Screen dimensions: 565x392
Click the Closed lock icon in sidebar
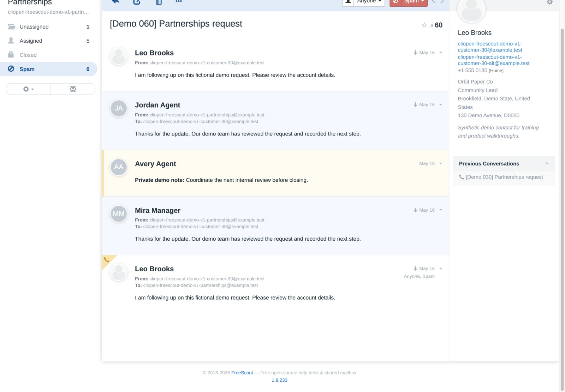[11, 55]
